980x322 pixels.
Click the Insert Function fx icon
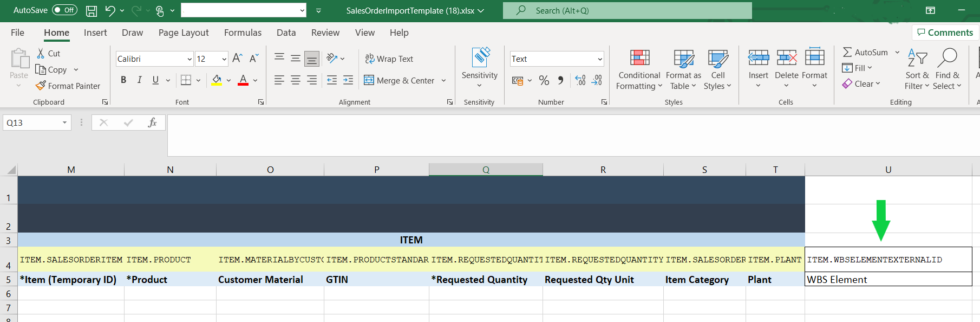tap(152, 123)
